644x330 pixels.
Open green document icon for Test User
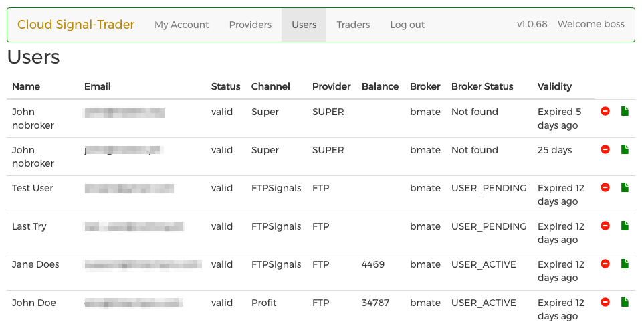click(x=625, y=188)
